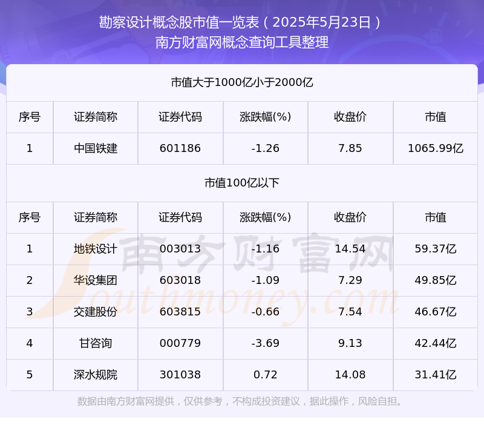Click the change value -1.09
484x448 pixels.
pyautogui.click(x=265, y=280)
